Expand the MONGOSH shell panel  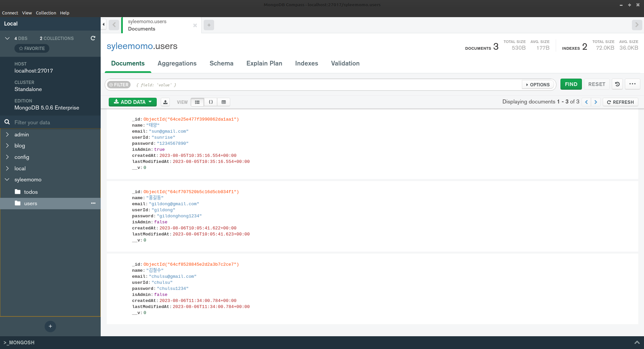tap(637, 343)
